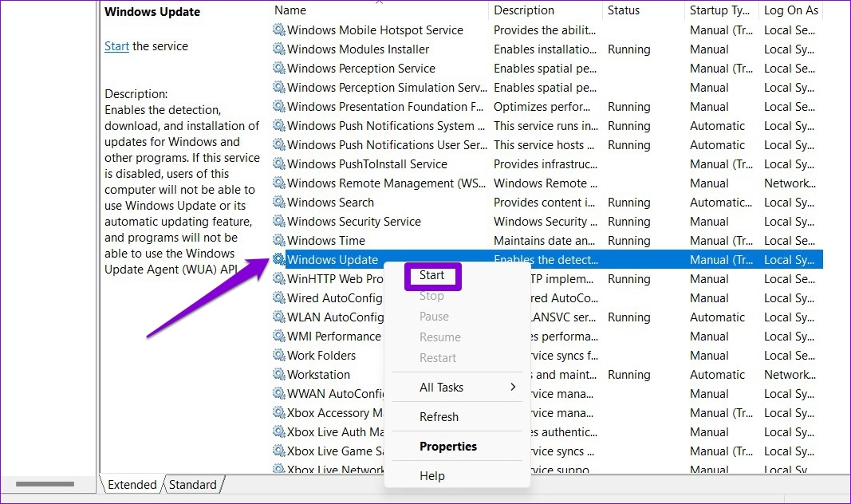Select the Windows Search service name
The width and height of the screenshot is (851, 504).
click(330, 203)
